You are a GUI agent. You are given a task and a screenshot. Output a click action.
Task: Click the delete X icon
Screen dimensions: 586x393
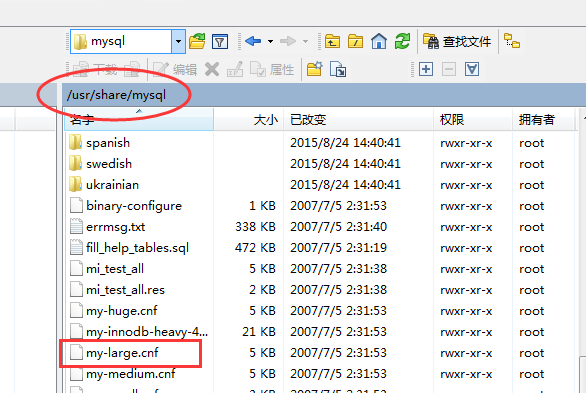(212, 69)
